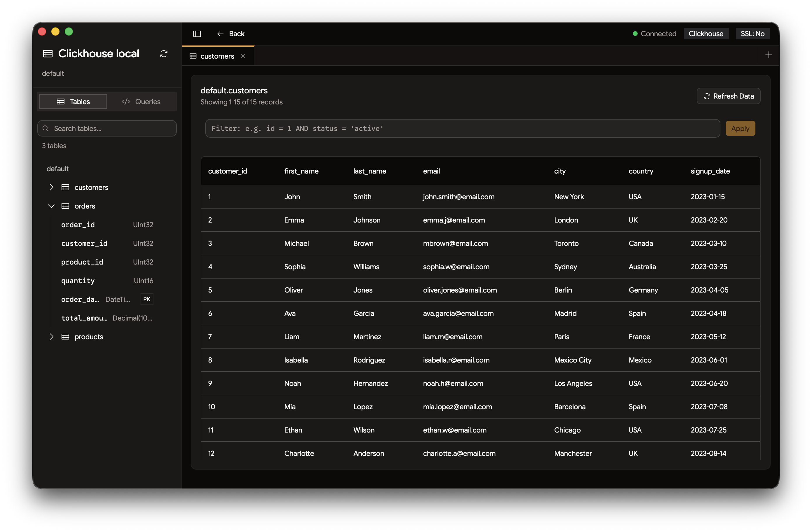This screenshot has width=812, height=532.
Task: Expand the customers table tree
Action: click(52, 187)
